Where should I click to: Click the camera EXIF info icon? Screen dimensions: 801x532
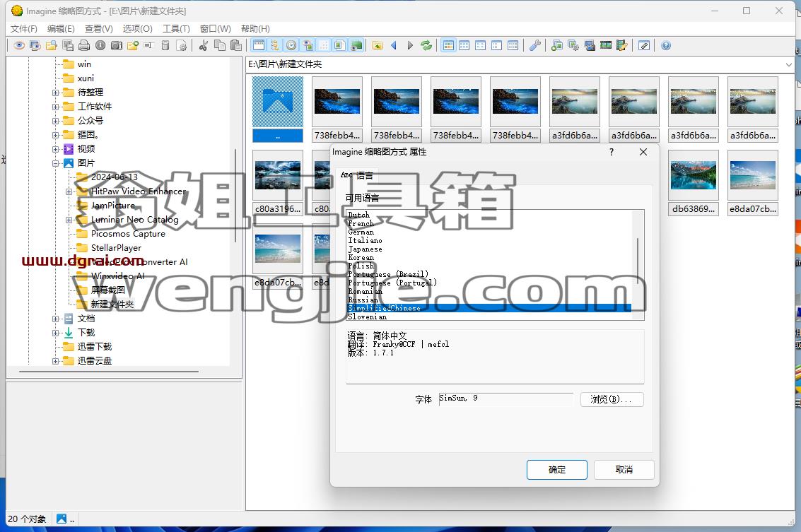tap(117, 45)
